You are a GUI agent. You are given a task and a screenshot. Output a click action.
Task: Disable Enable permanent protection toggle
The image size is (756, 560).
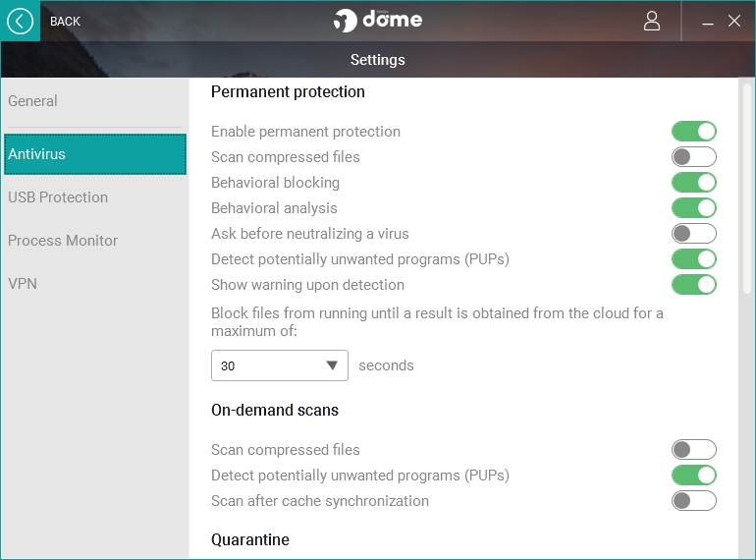693,132
